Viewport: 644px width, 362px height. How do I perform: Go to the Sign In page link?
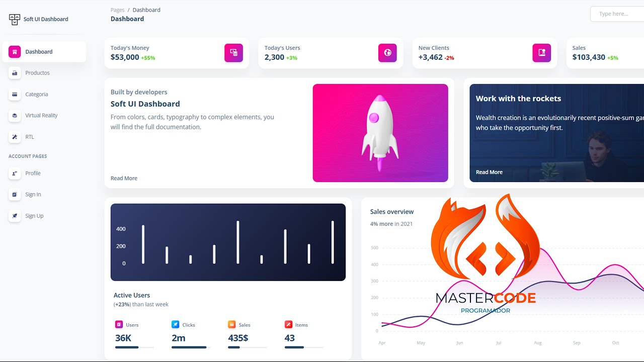[44, 195]
